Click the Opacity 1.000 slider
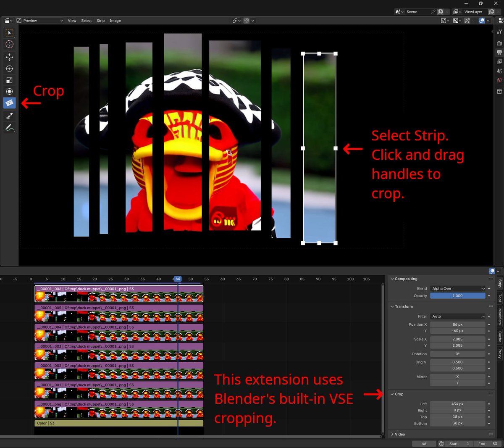504x448 pixels. 458,295
